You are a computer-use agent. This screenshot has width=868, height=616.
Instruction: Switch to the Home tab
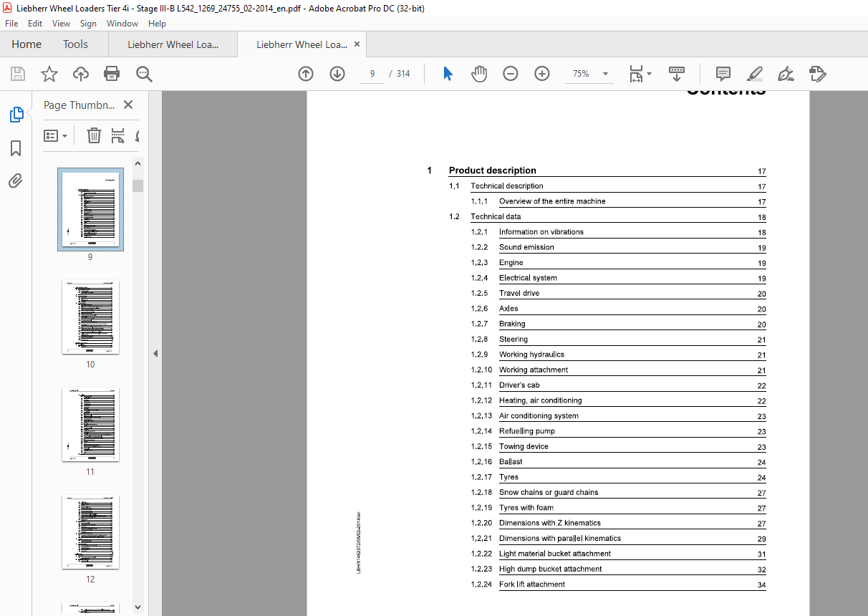tap(26, 44)
